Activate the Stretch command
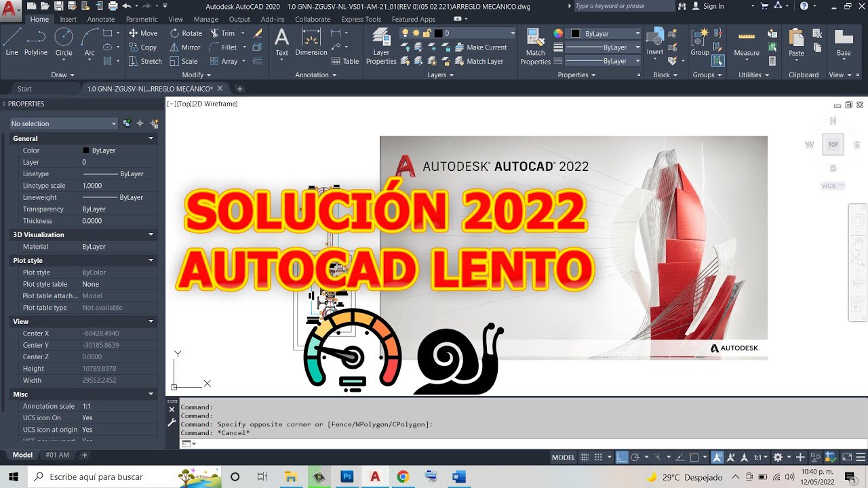The image size is (868, 488). click(145, 61)
